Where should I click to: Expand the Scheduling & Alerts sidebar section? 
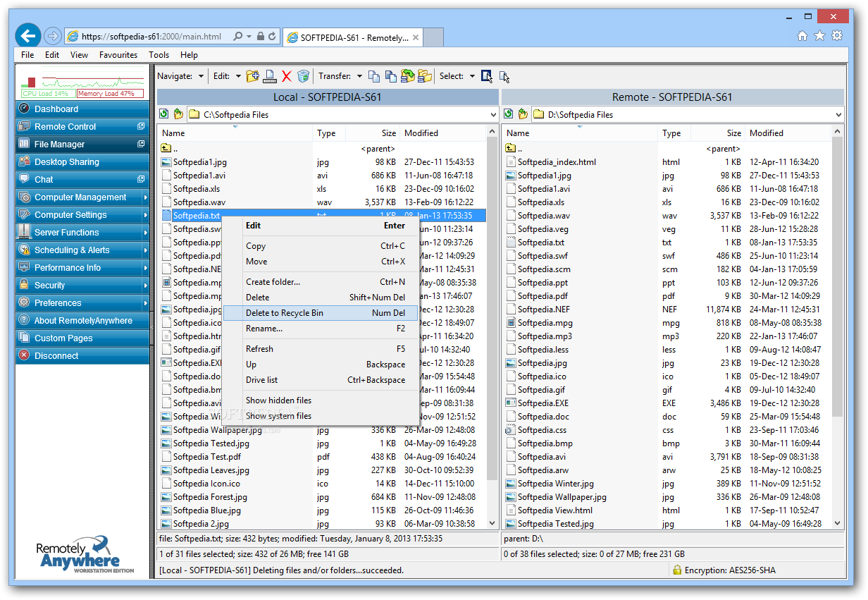[x=82, y=250]
